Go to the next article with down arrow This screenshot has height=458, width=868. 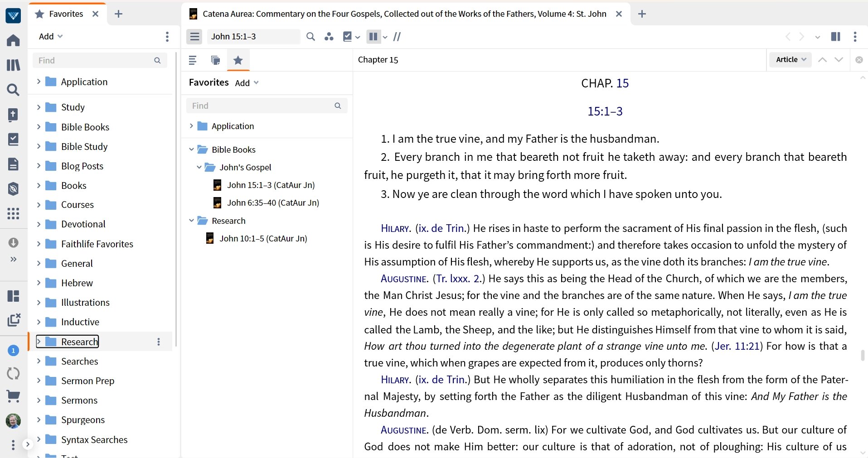pos(839,60)
